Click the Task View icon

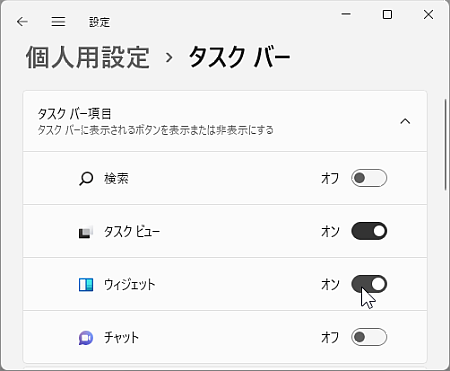pyautogui.click(x=86, y=232)
